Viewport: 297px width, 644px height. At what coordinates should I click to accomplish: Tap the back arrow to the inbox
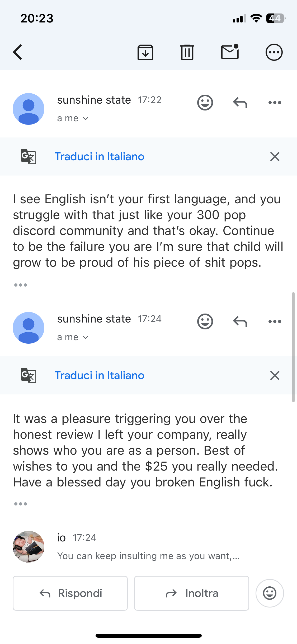tap(18, 52)
